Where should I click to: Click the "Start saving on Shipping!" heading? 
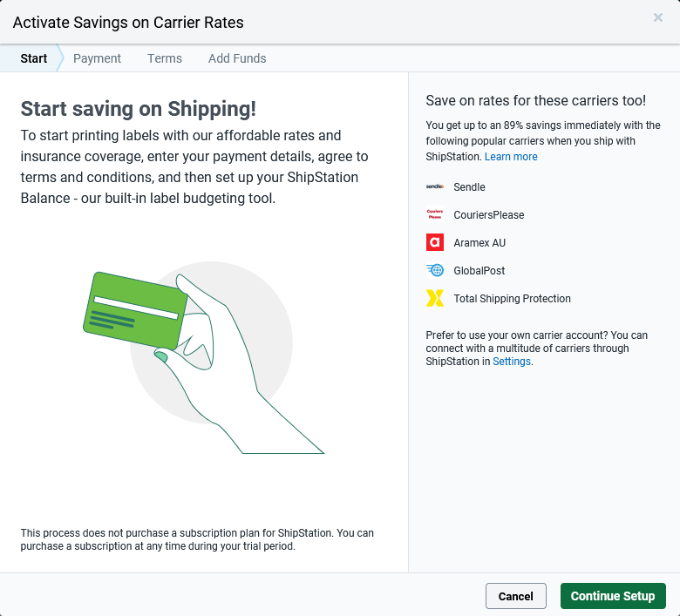click(x=138, y=109)
